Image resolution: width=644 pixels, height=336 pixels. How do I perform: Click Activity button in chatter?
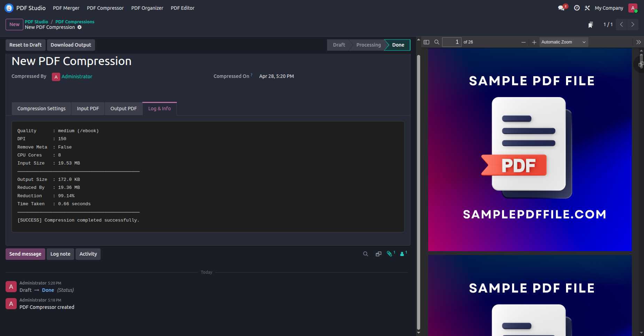pos(88,254)
